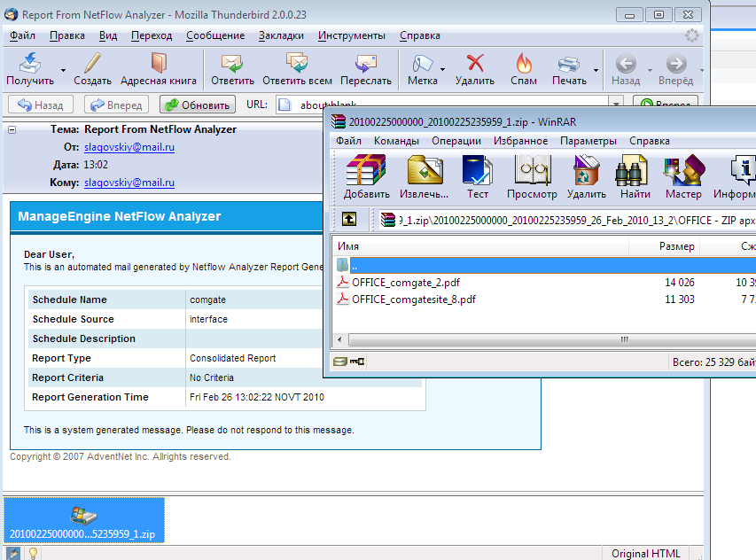Click sender email link slagovskiy@mail.ru after От
756x560 pixels.
pos(129,147)
